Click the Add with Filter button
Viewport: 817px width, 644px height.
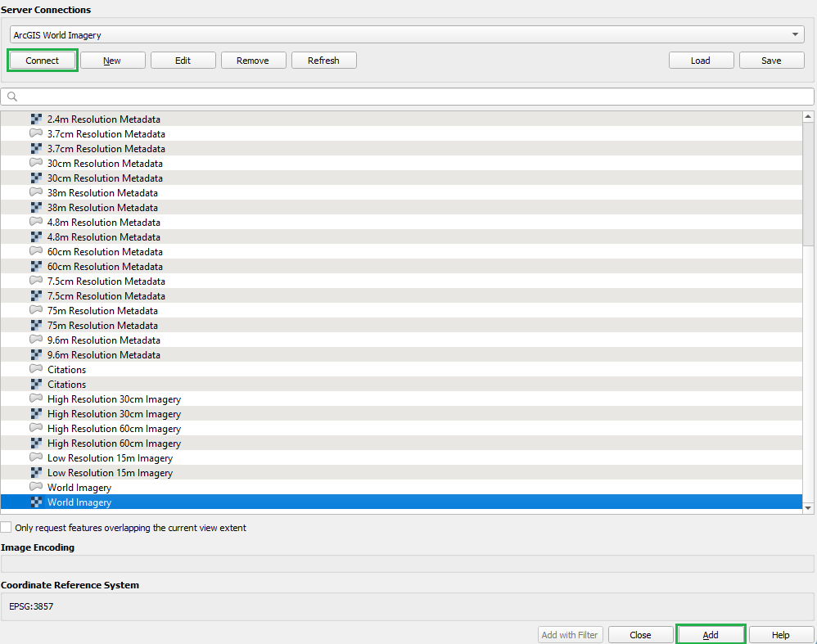[x=570, y=635]
